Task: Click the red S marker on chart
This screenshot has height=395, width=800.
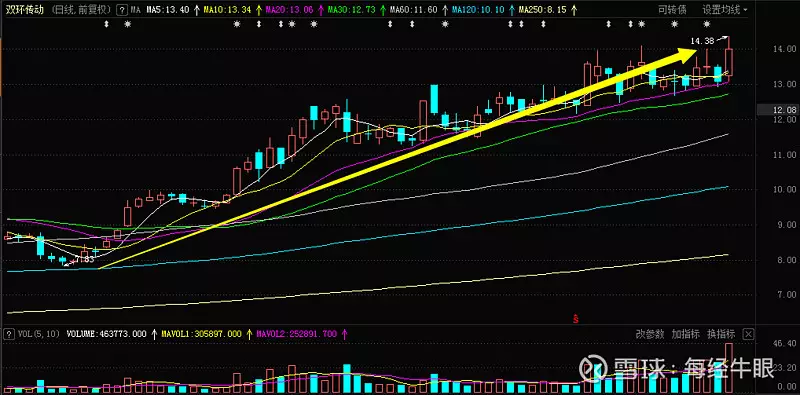Action: coord(576,319)
